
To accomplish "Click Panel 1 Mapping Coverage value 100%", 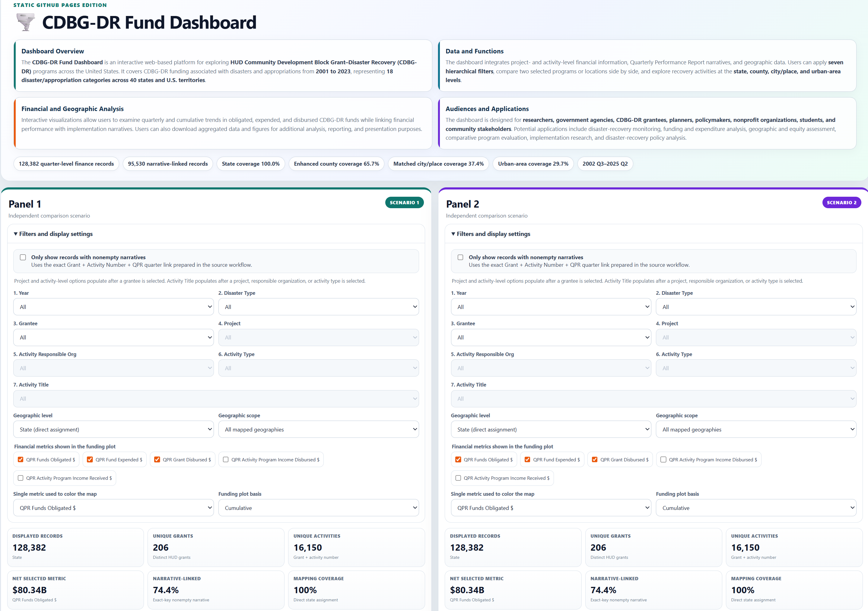I will (305, 590).
